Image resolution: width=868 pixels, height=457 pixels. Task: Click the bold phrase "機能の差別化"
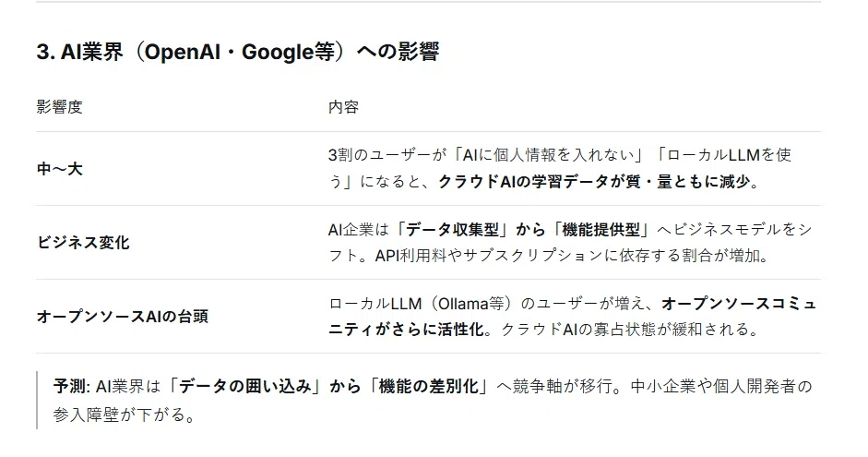pyautogui.click(x=428, y=386)
